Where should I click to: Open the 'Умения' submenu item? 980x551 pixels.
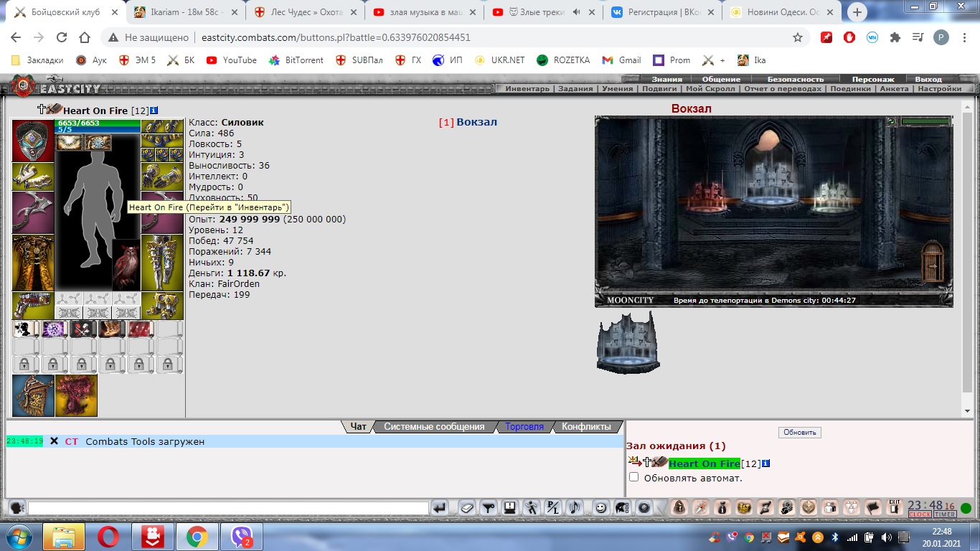coord(617,89)
